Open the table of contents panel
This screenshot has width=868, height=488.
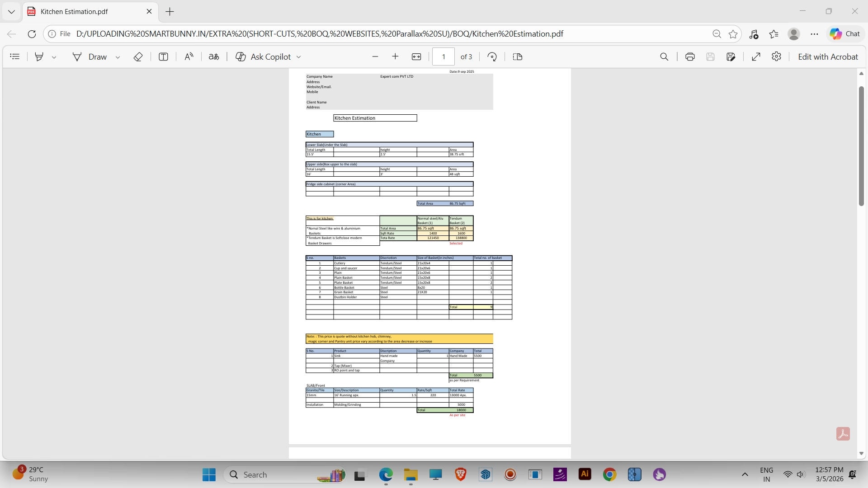15,56
